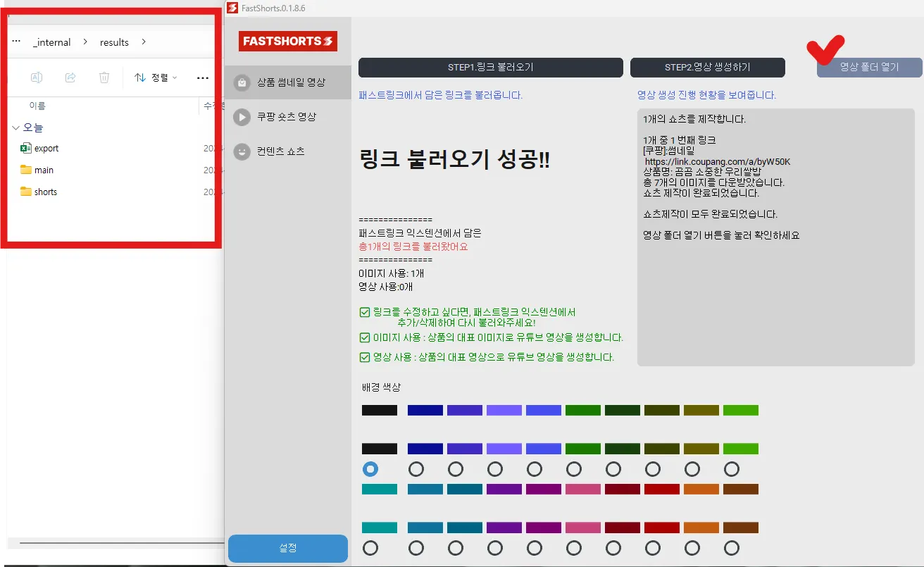Click the STEP2.영상 생성하기 button
This screenshot has height=567, width=924.
click(708, 68)
